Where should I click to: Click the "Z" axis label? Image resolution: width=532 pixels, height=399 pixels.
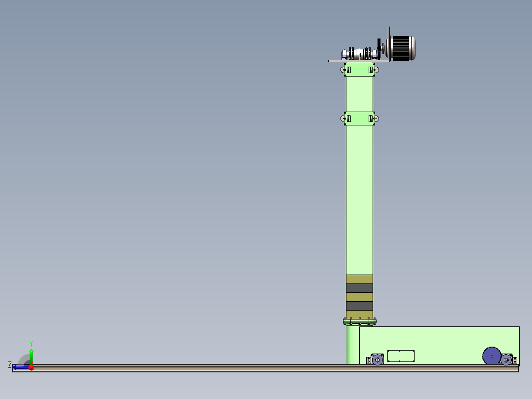click(x=10, y=365)
